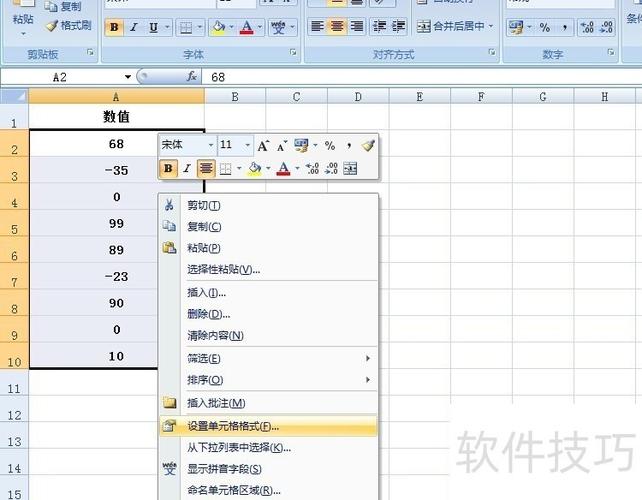Click mini toolbar accounting format icon

coord(301,145)
